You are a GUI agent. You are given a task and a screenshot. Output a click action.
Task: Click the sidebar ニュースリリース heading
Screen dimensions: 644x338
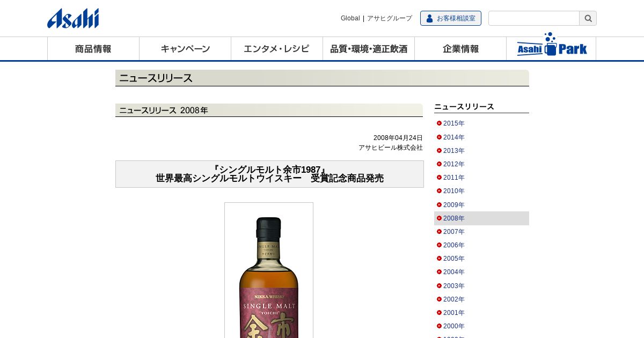464,107
